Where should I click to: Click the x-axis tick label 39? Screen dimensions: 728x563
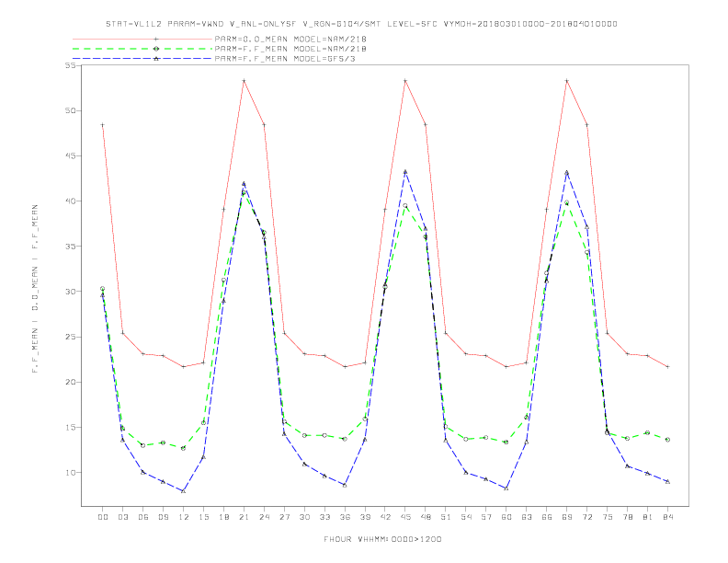tap(365, 517)
